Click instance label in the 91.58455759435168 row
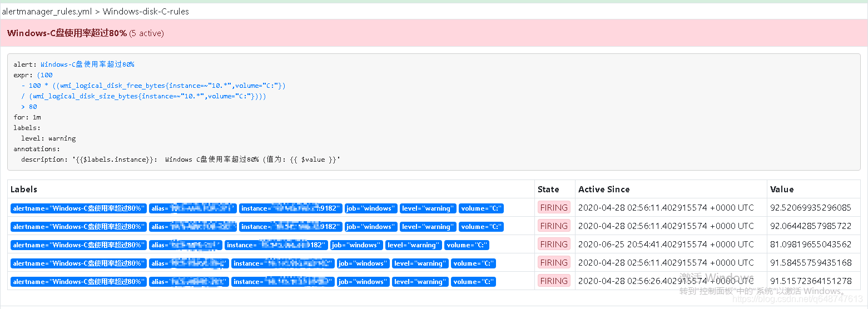 point(283,263)
